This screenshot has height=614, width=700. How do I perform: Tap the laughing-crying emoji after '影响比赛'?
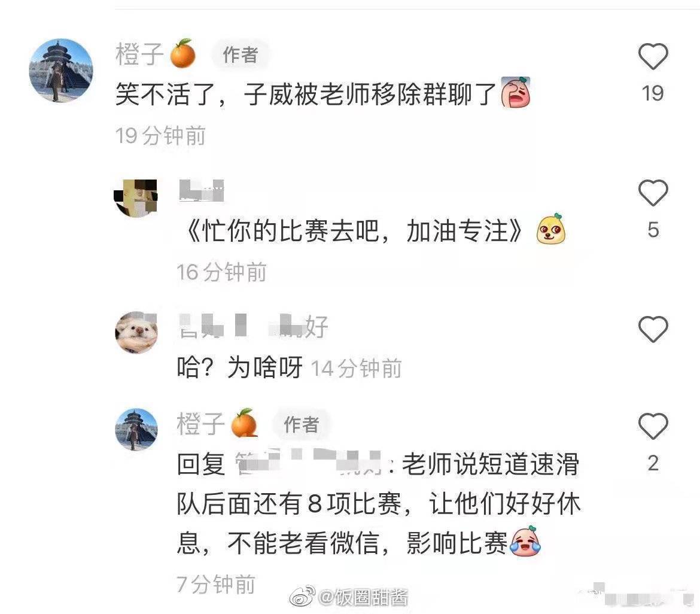coord(525,541)
